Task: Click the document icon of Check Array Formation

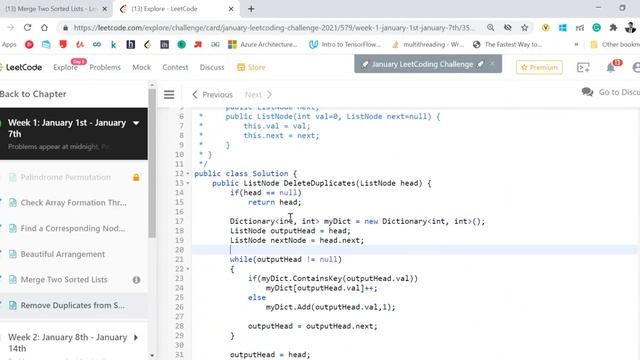Action: (13, 203)
